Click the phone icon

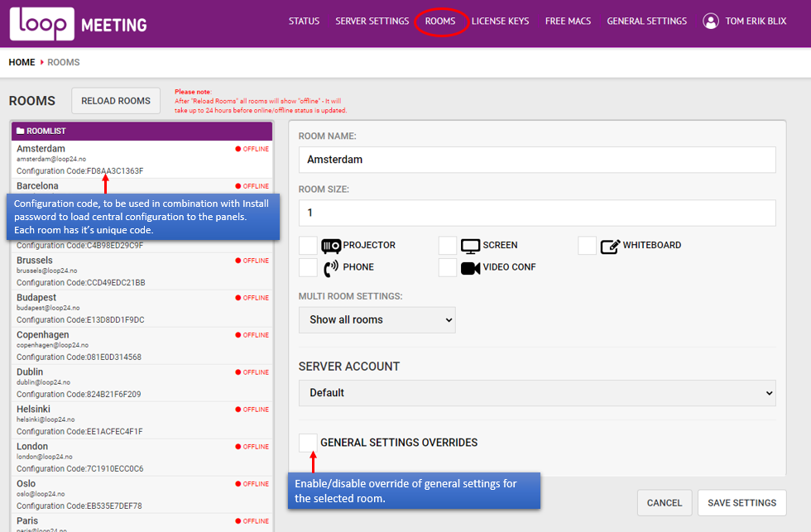[331, 267]
